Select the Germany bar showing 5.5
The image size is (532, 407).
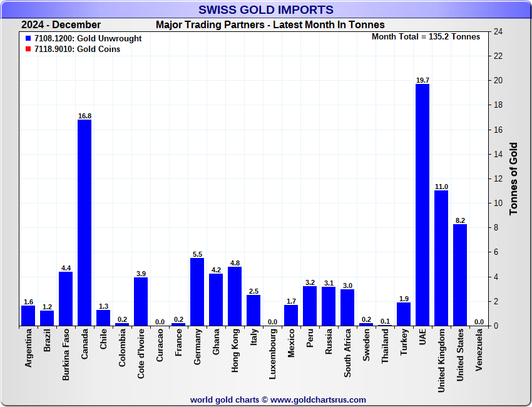click(x=197, y=292)
